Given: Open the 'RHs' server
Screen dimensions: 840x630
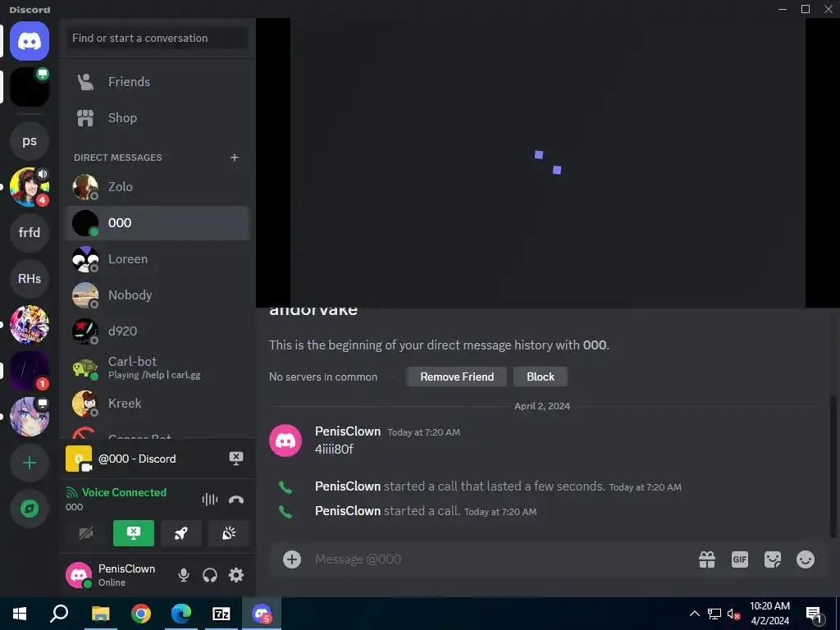Looking at the screenshot, I should pos(30,279).
